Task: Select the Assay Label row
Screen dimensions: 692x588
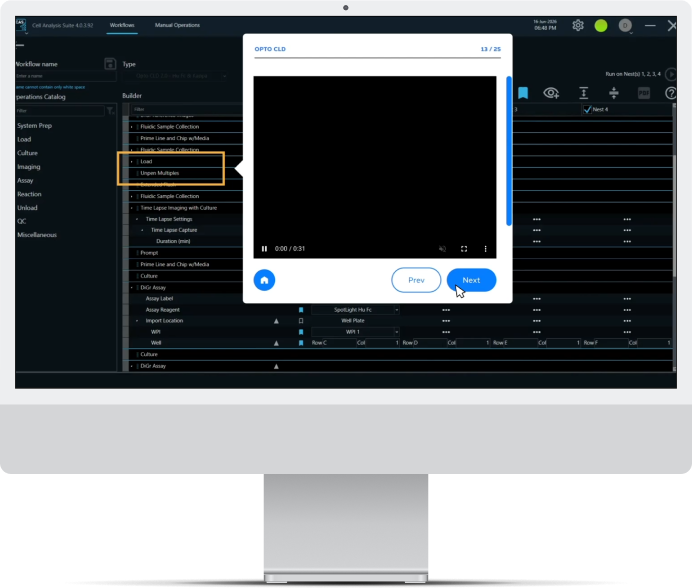Action: [x=159, y=298]
